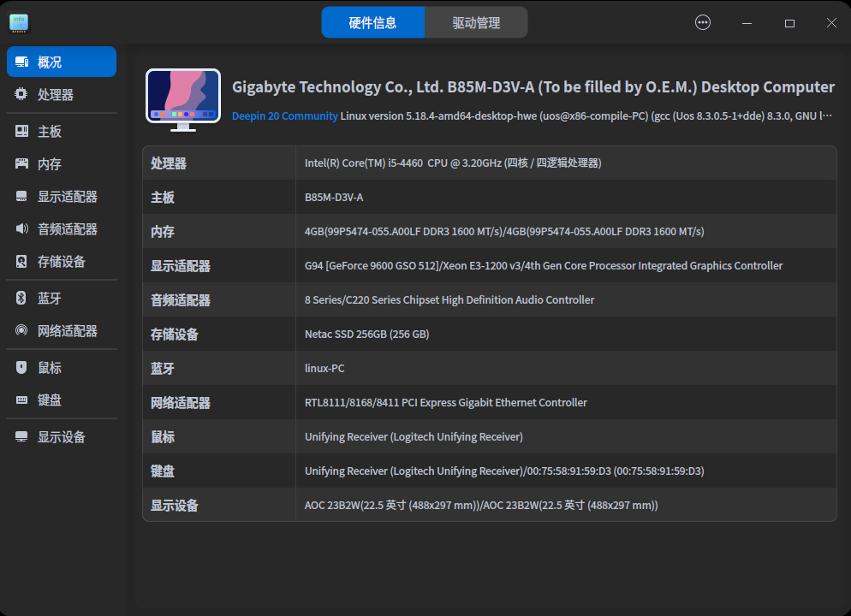
Task: Switch to the 驱动管理 tab
Action: point(476,21)
